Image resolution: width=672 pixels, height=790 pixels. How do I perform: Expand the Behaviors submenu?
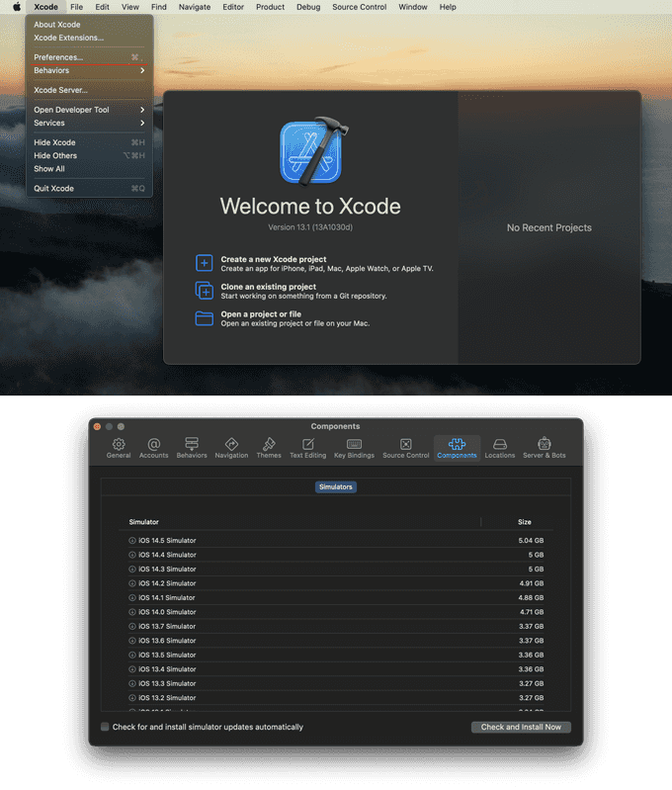(89, 70)
